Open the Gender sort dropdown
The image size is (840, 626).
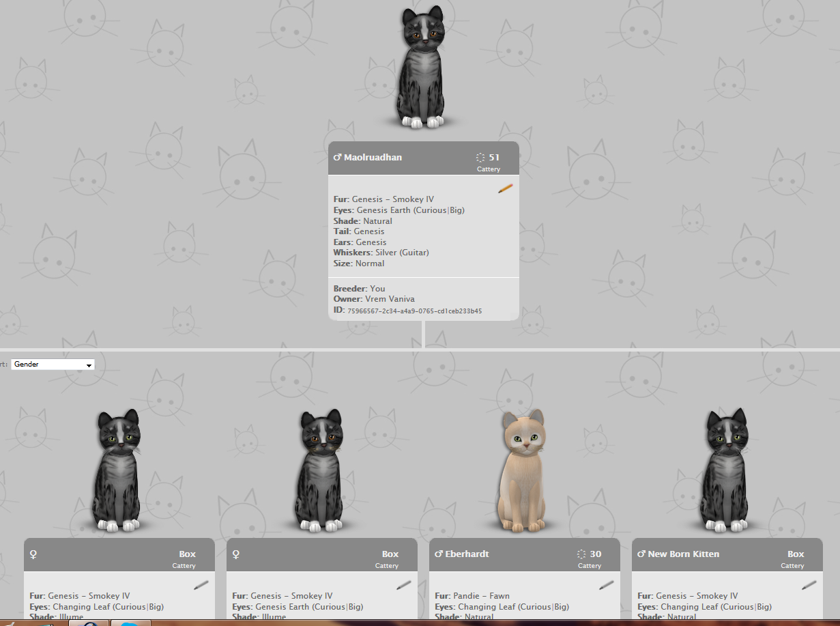point(53,365)
